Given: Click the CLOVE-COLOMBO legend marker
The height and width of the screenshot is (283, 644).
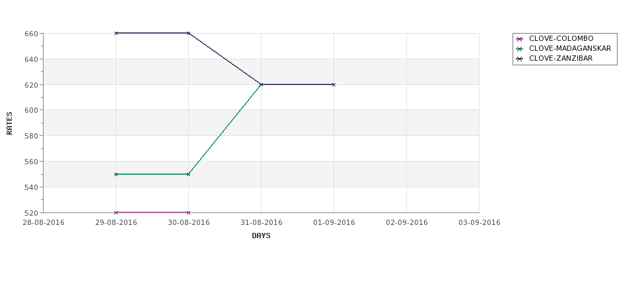Looking at the screenshot, I should pyautogui.click(x=520, y=39).
